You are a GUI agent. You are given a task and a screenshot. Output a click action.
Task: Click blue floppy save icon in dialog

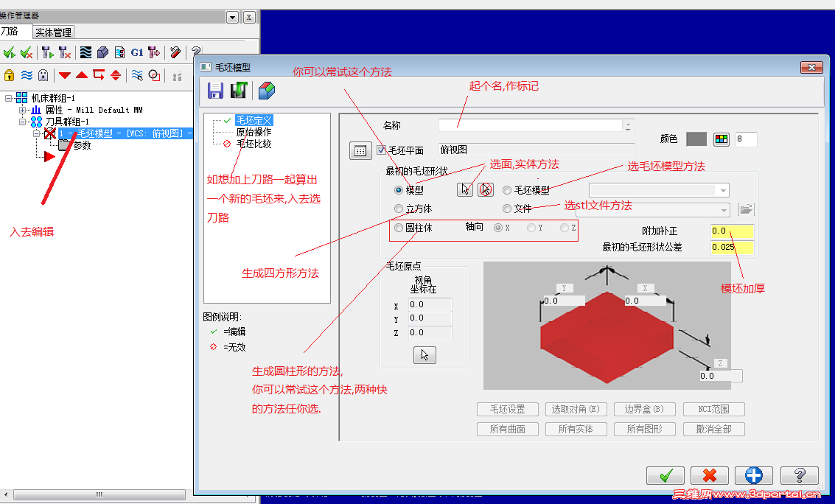tap(215, 91)
